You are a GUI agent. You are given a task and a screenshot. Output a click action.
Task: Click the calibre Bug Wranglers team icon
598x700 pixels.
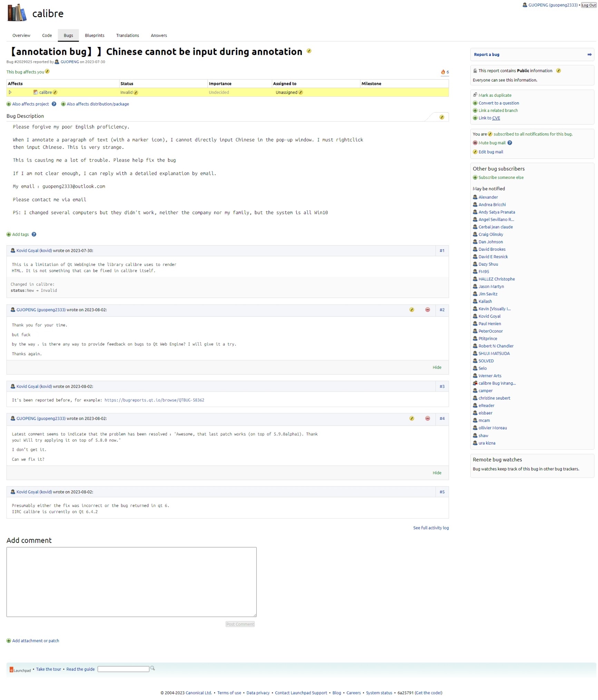pos(475,383)
